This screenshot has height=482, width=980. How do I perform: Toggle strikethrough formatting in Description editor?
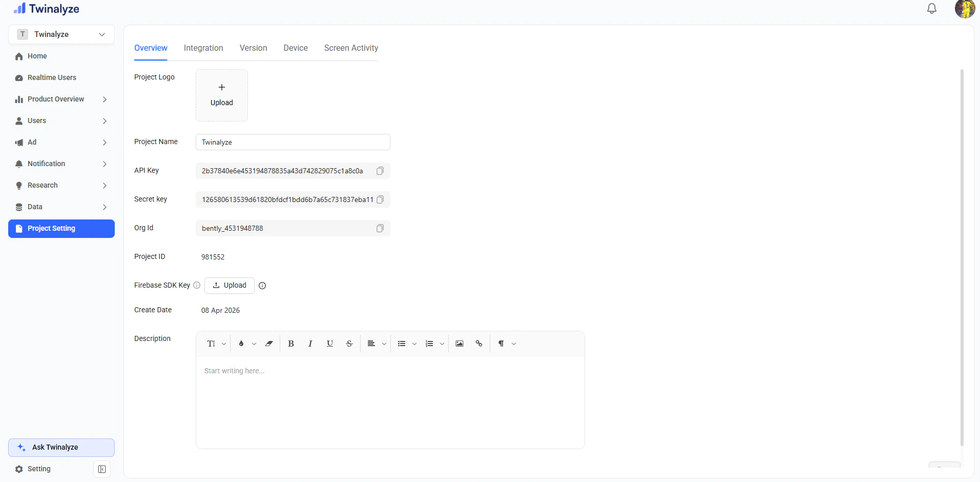(349, 344)
